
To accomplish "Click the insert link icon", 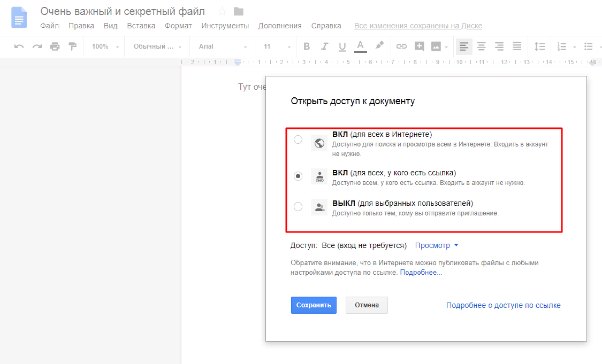I will pos(401,47).
